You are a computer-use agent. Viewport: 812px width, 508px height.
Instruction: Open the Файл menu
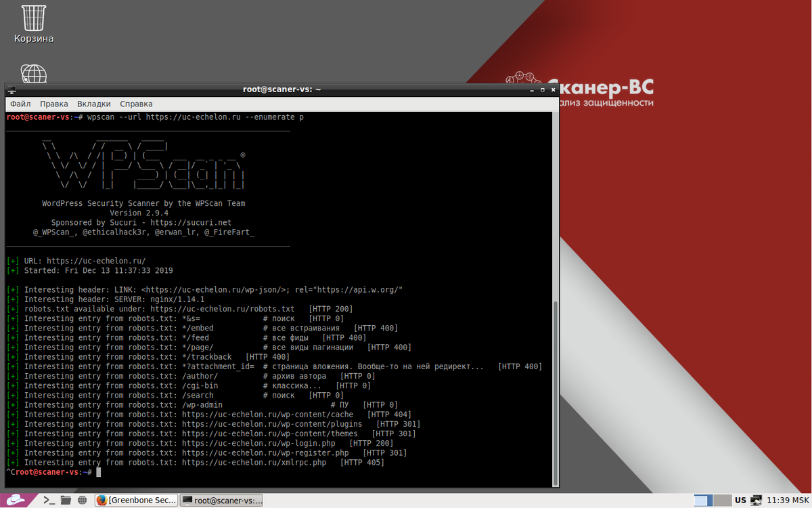(x=20, y=104)
